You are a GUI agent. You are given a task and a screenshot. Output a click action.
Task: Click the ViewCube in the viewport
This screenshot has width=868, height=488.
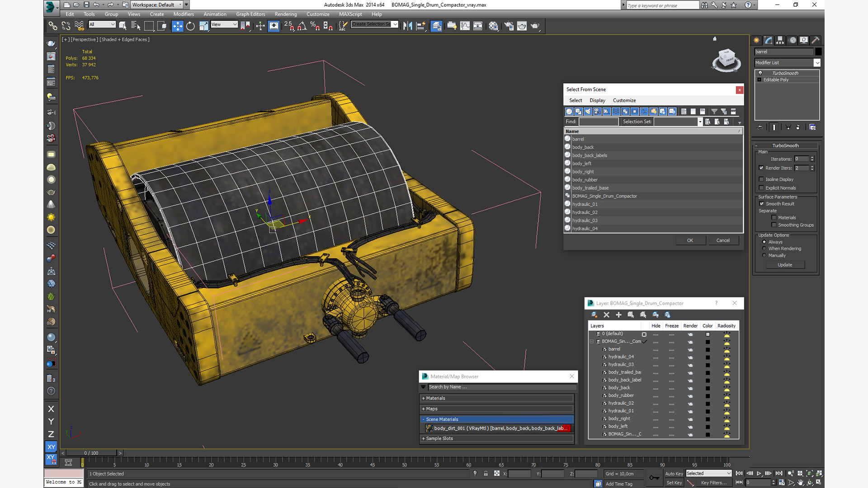(726, 60)
